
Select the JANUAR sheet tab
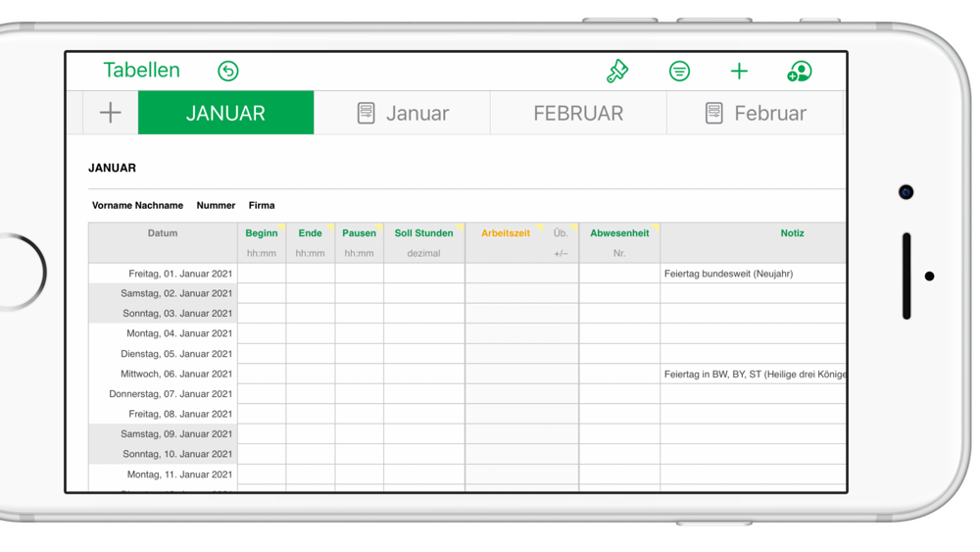(x=225, y=113)
